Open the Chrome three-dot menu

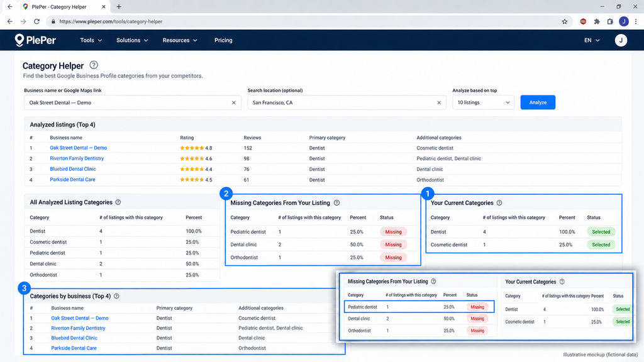point(636,21)
